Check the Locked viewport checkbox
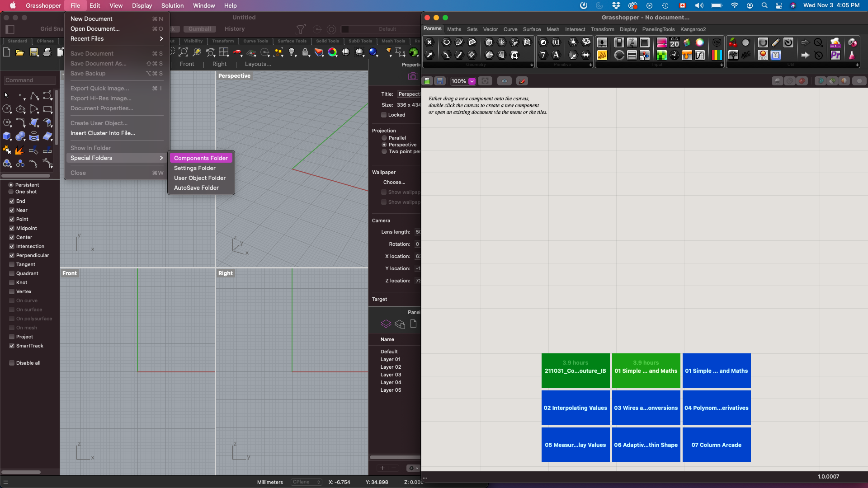This screenshot has width=868, height=488. pyautogui.click(x=384, y=115)
